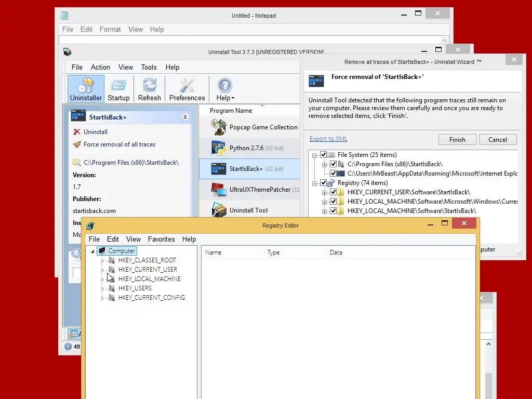
Task: Click the info icon in Uninstall Tool status bar
Action: pos(68,347)
